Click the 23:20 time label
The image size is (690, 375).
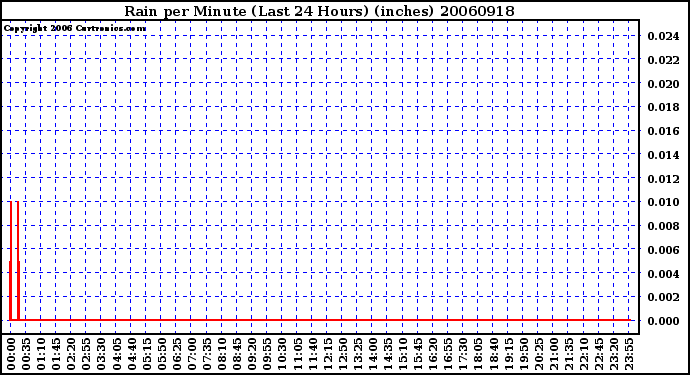pos(614,354)
